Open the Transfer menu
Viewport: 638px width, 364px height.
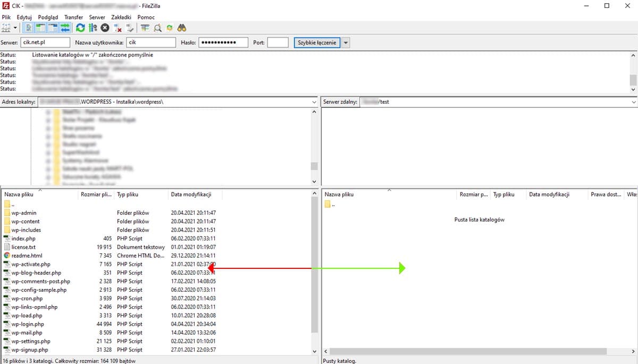pyautogui.click(x=73, y=17)
